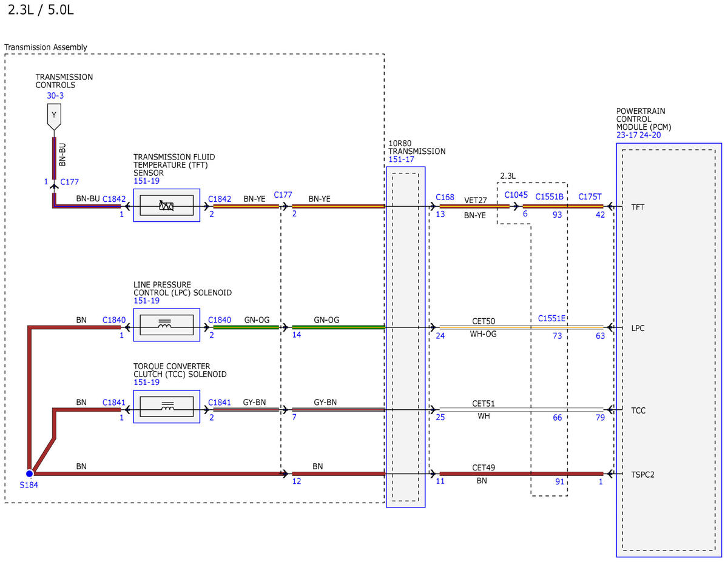Click pin number 93 under C1551B
728x562 pixels.
coord(557,215)
